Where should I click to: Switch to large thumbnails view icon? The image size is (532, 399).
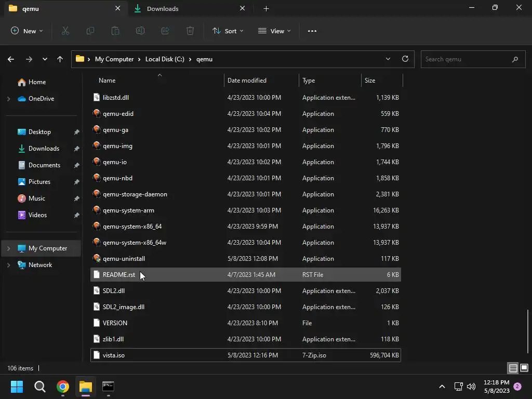[524, 368]
